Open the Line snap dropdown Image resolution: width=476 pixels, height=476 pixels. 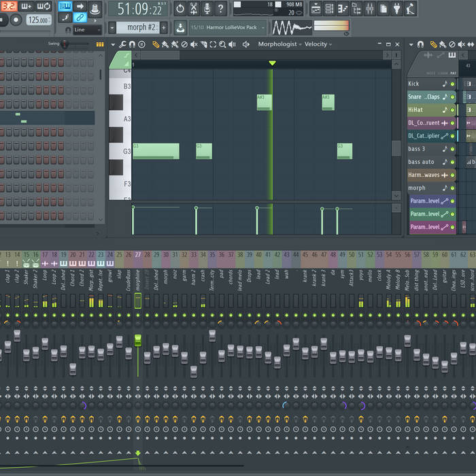coord(87,30)
